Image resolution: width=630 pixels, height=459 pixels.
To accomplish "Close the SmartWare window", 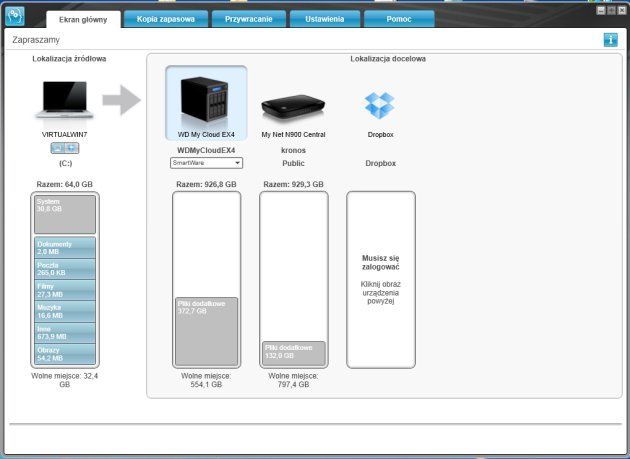I will (x=621, y=10).
